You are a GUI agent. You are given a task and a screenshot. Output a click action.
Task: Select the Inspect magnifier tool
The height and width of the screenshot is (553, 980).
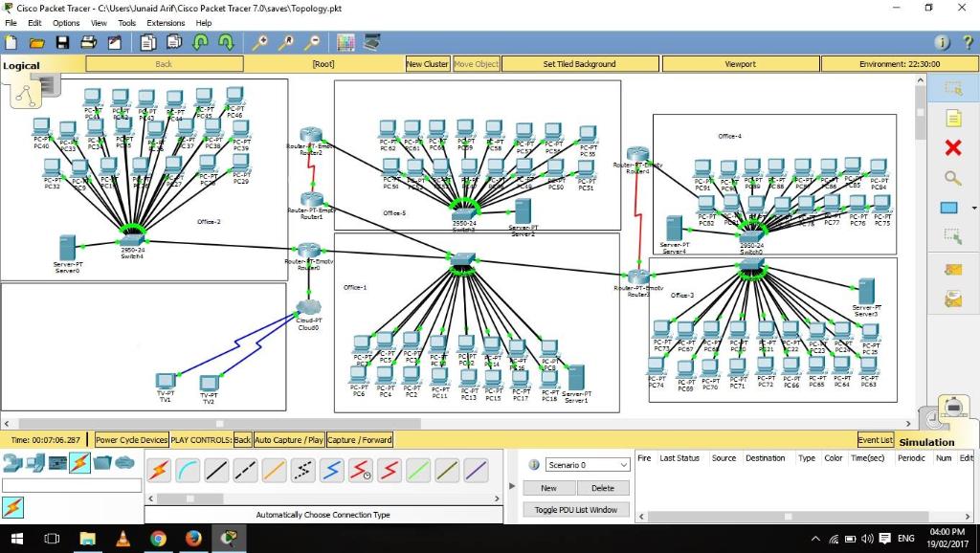(953, 178)
